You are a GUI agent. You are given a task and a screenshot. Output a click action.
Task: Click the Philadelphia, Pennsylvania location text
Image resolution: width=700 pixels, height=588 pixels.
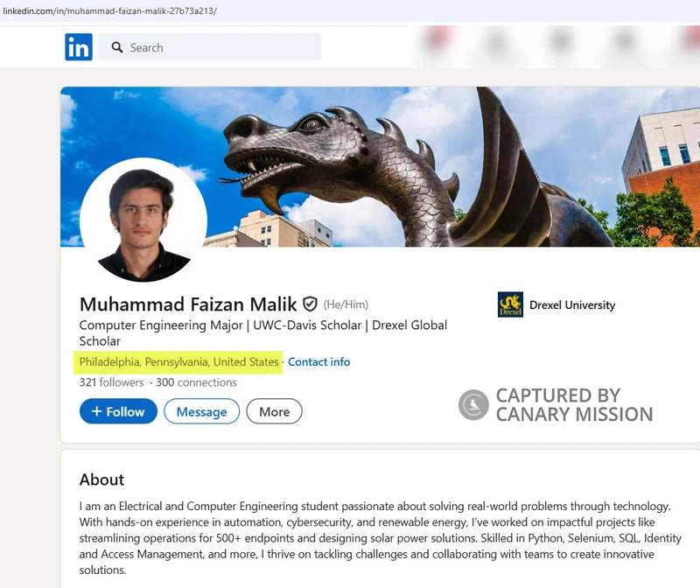178,361
